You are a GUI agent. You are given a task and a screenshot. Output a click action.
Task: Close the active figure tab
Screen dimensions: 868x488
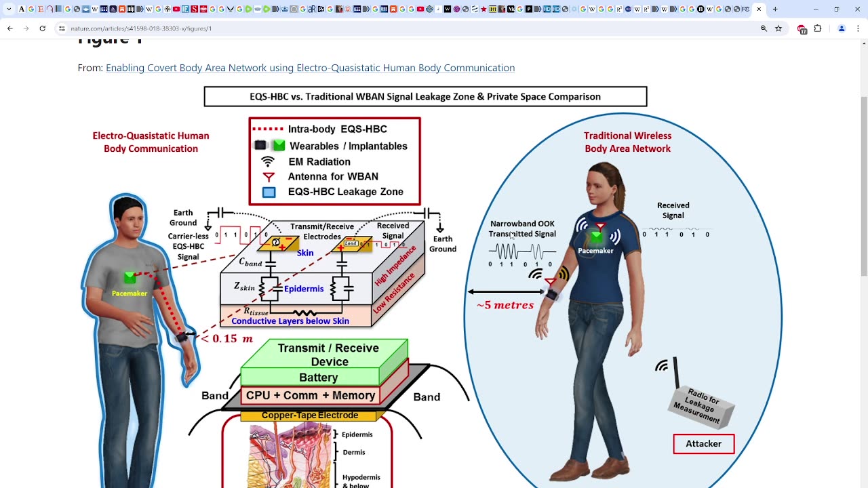759,9
